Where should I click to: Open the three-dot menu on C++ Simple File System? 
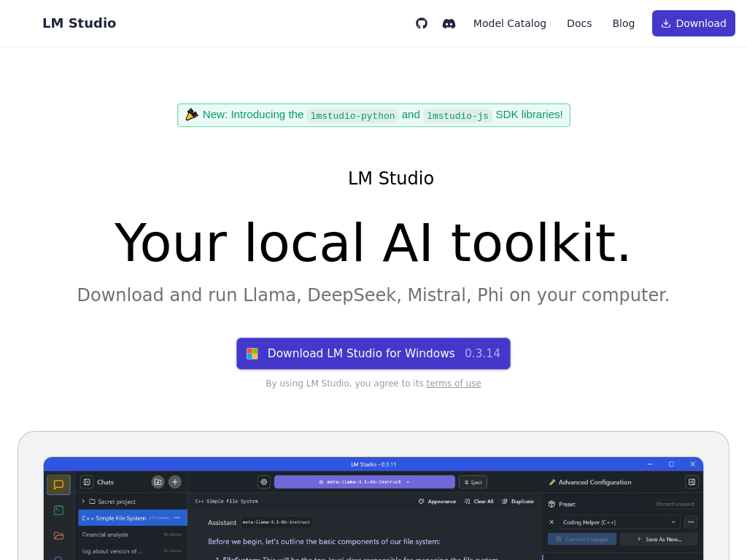(177, 518)
